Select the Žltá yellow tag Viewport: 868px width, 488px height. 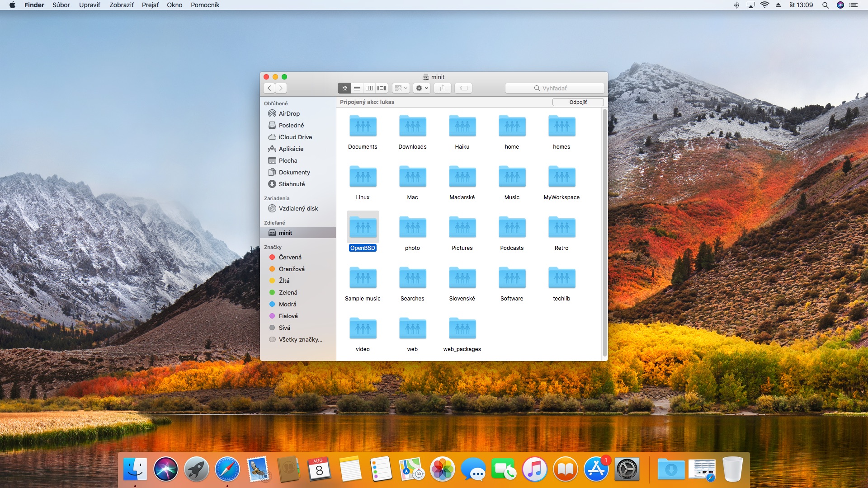(298, 281)
